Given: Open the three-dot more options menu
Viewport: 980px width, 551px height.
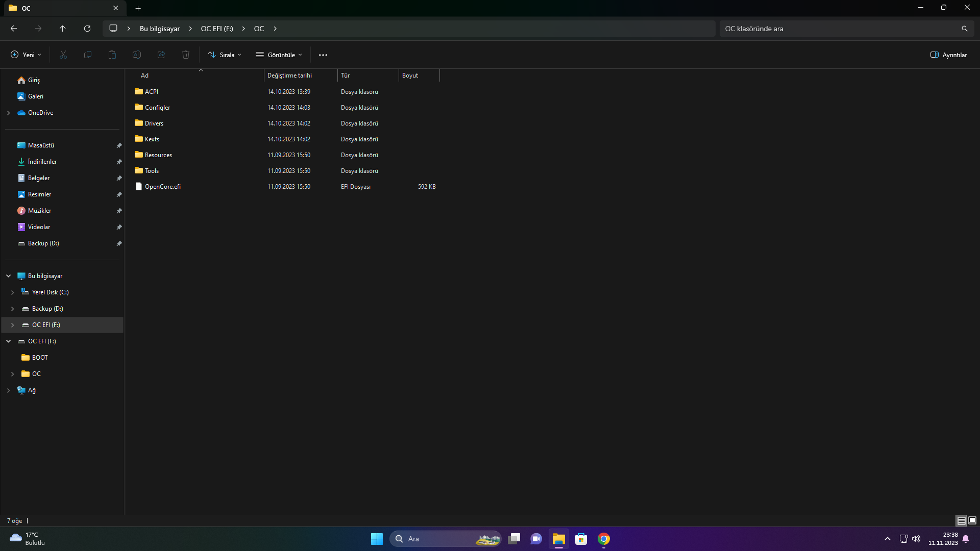Looking at the screenshot, I should point(323,55).
